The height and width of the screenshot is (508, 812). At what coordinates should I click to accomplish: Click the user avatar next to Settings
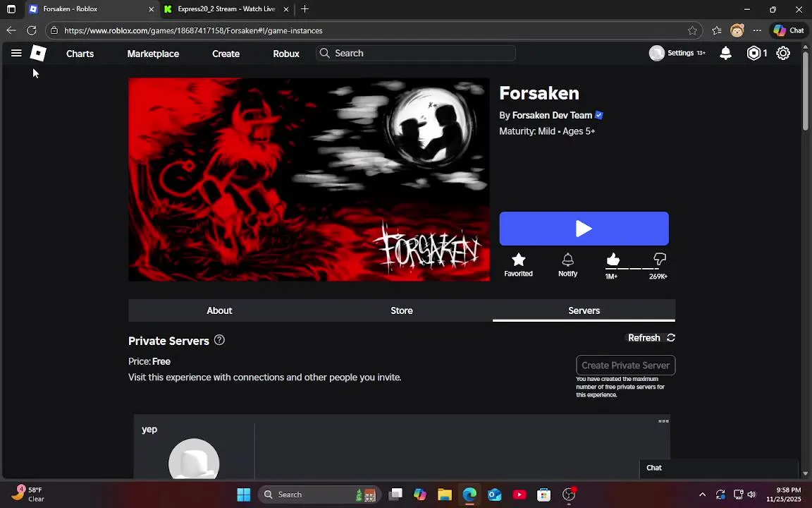pos(657,53)
